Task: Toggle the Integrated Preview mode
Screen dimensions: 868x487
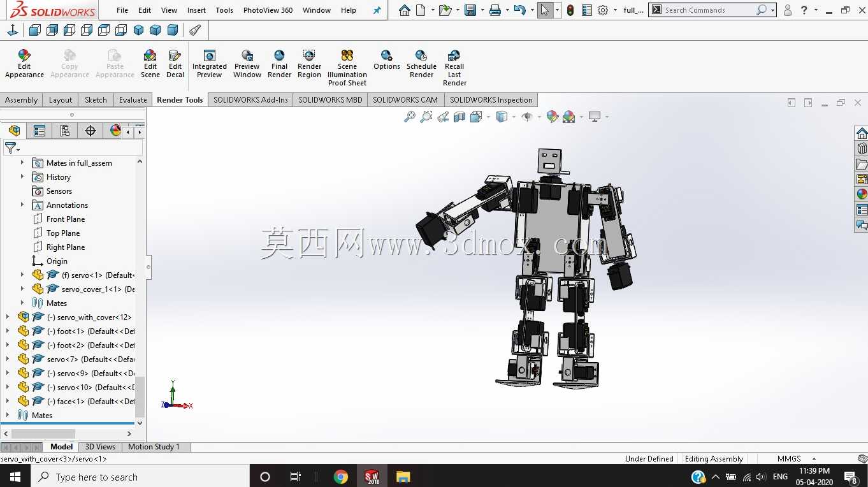Action: (210, 64)
